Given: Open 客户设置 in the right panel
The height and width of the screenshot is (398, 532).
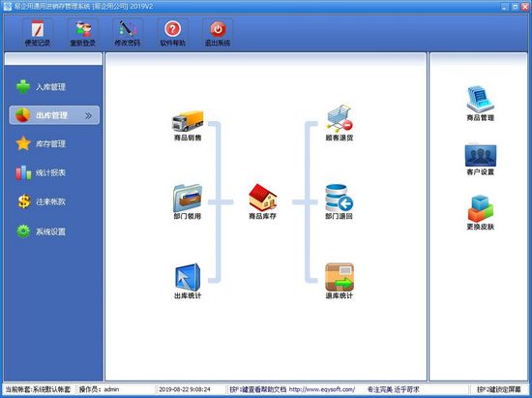Looking at the screenshot, I should point(481,156).
